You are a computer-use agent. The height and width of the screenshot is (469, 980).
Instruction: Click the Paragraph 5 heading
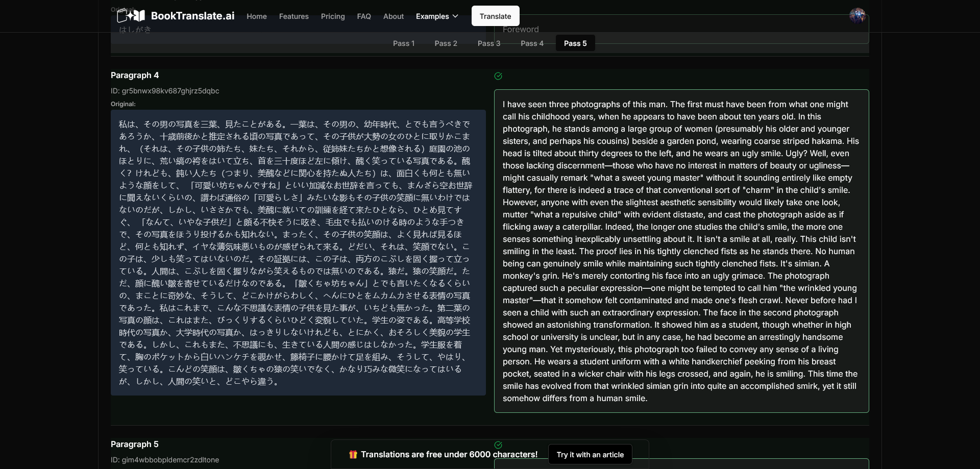pyautogui.click(x=135, y=444)
